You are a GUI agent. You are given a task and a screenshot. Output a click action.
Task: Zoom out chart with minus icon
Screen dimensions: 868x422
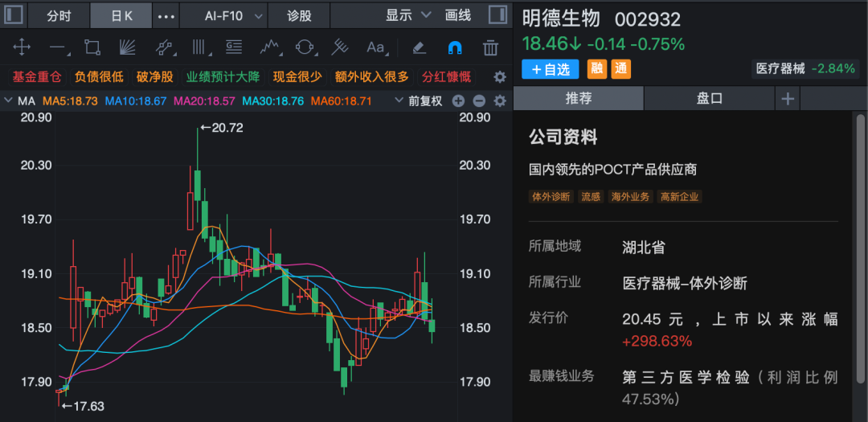tap(479, 101)
